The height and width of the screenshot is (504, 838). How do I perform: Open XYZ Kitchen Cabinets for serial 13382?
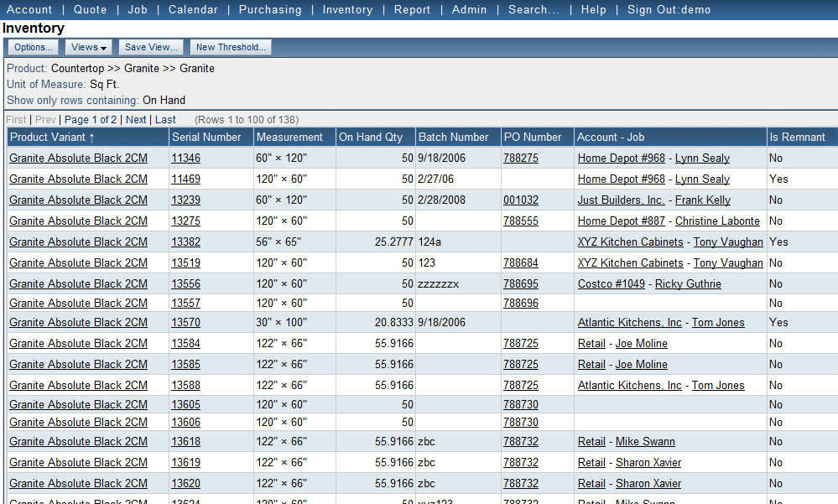point(630,242)
